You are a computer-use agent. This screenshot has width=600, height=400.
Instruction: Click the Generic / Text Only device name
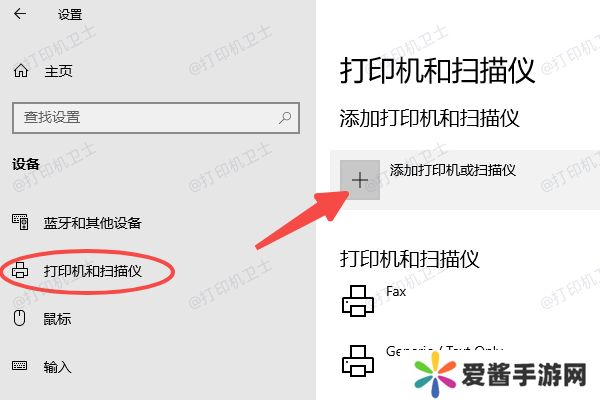pos(444,351)
